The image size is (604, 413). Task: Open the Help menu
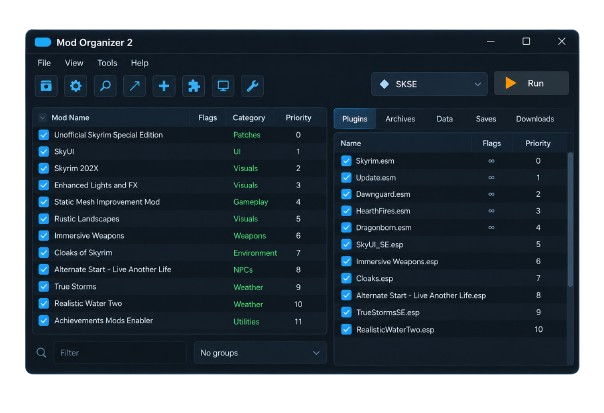(139, 63)
